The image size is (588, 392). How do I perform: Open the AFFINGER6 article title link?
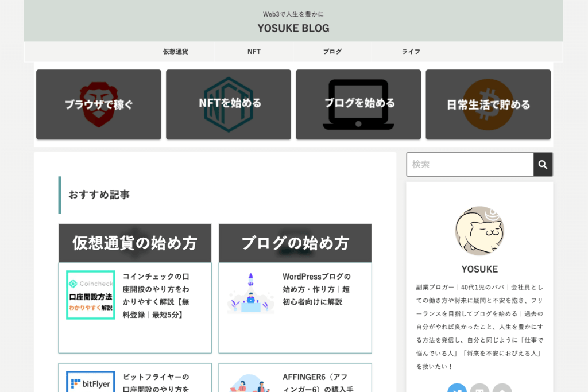pyautogui.click(x=316, y=383)
